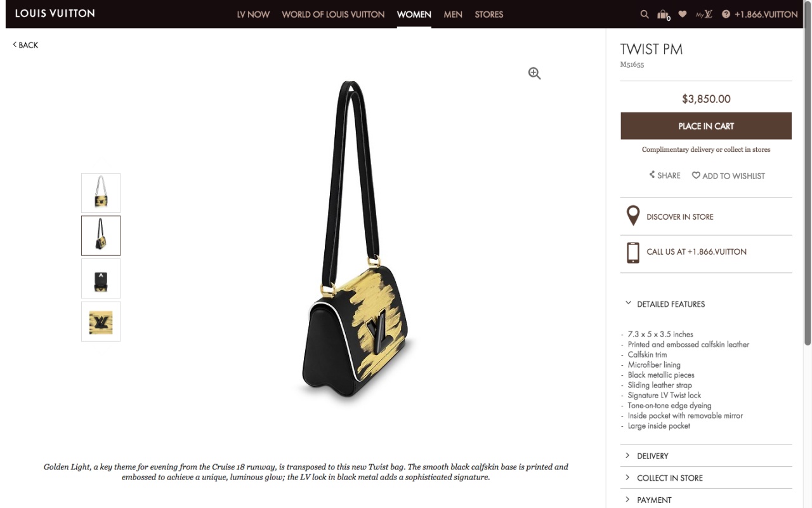Add to Wishlist heart link
812x508 pixels.
[x=728, y=176]
